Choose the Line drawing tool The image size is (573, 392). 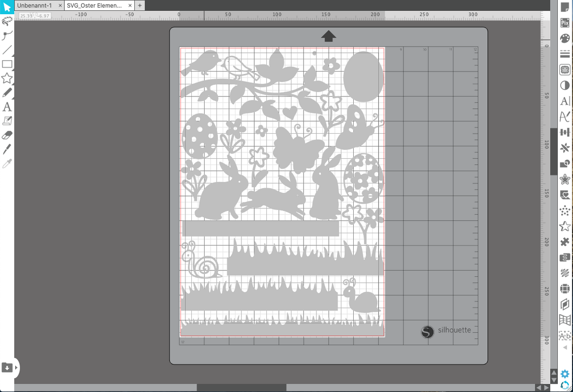7,50
